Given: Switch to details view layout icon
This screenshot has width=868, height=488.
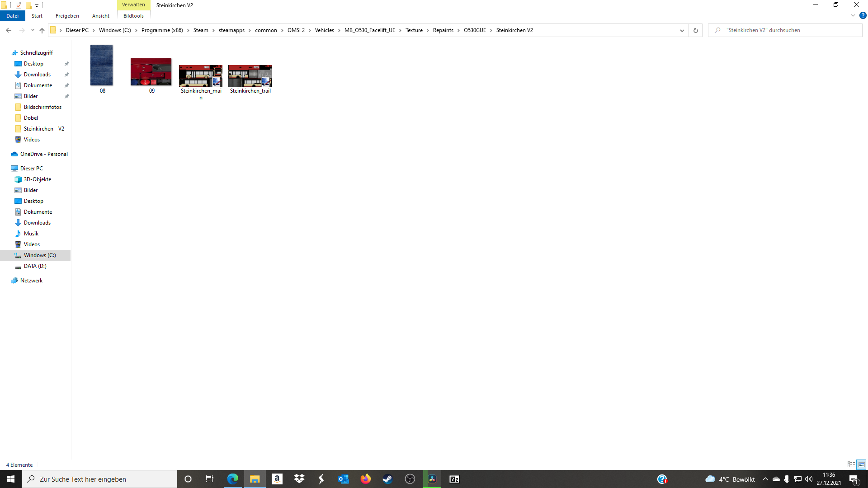Looking at the screenshot, I should (851, 465).
